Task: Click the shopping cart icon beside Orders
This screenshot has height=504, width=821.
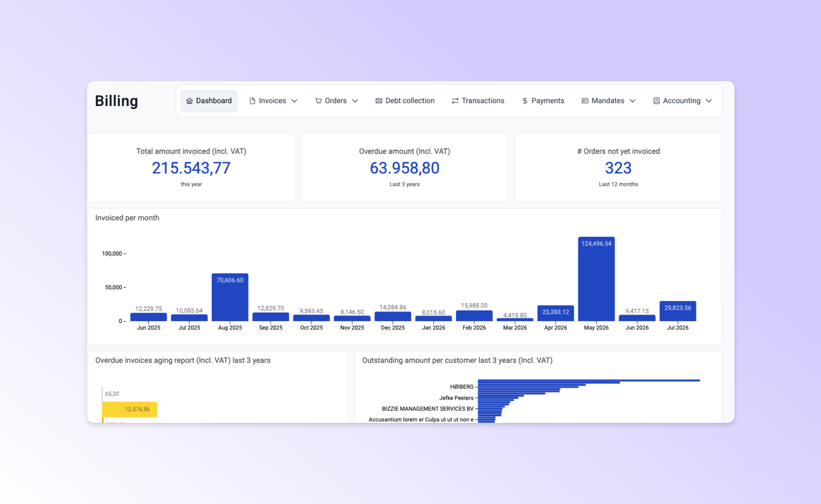Action: [x=318, y=101]
